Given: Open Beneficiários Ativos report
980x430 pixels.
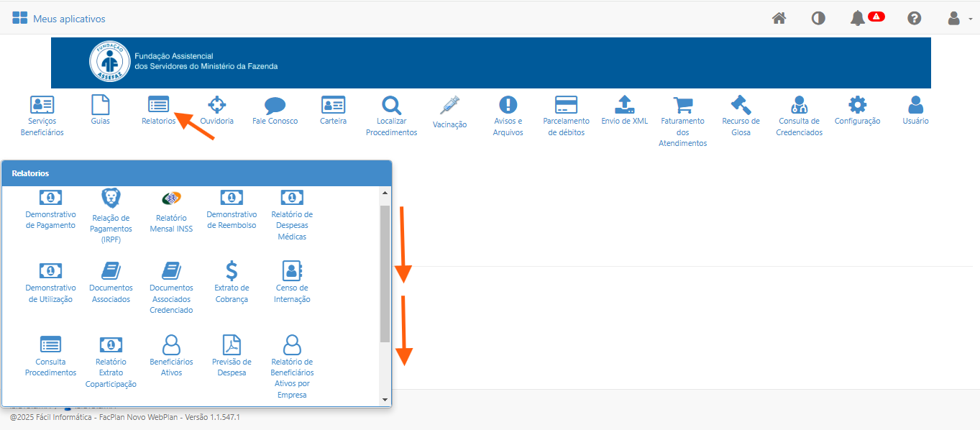Looking at the screenshot, I should (x=171, y=356).
